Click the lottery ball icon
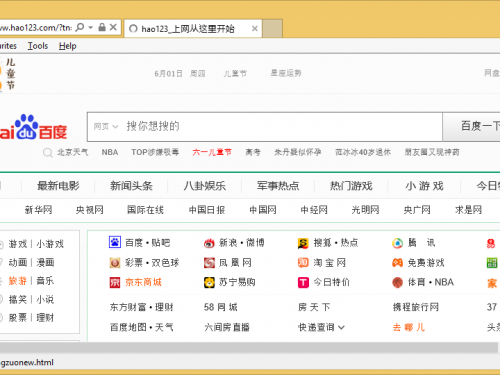 pos(115,263)
